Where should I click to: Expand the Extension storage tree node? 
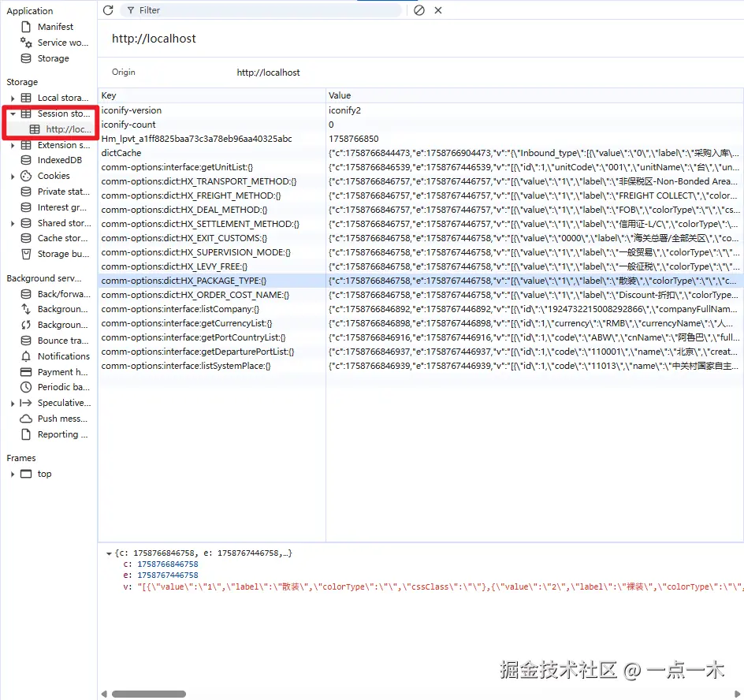pyautogui.click(x=13, y=145)
